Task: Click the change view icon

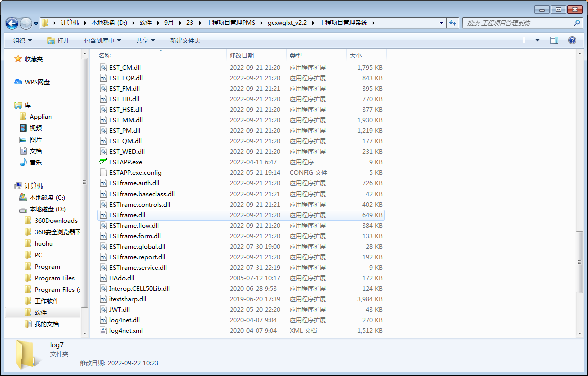Action: [526, 40]
